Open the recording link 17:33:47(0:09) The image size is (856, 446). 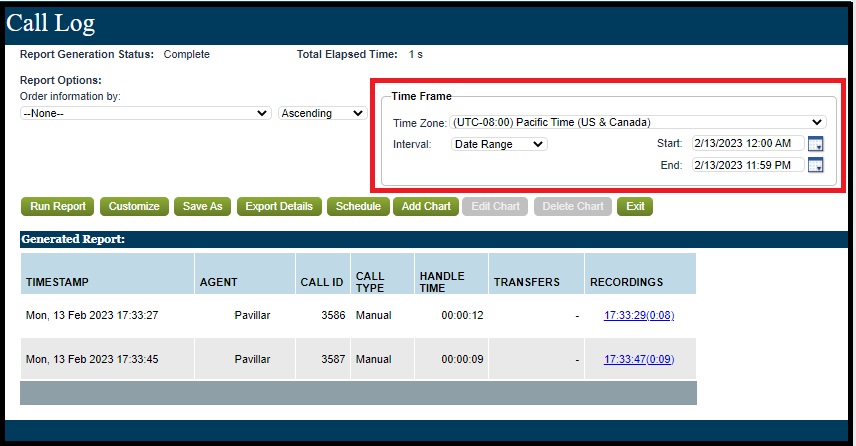coord(639,359)
